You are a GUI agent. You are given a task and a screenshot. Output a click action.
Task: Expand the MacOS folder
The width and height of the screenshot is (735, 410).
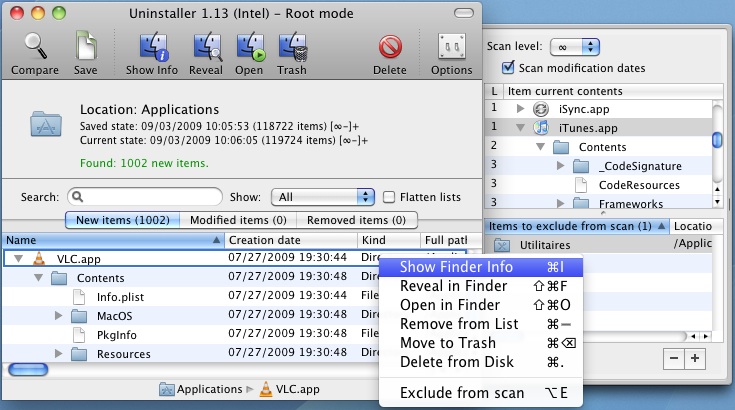(58, 315)
